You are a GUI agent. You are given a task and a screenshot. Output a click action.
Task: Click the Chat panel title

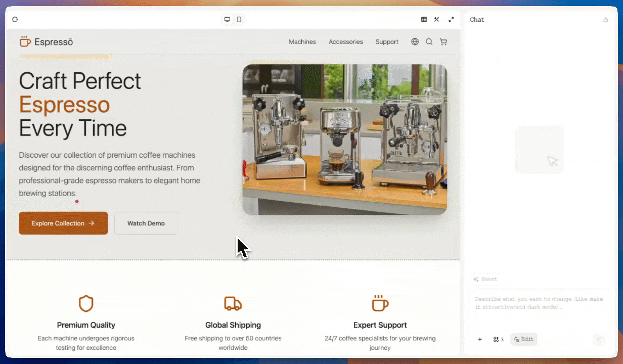tap(477, 20)
